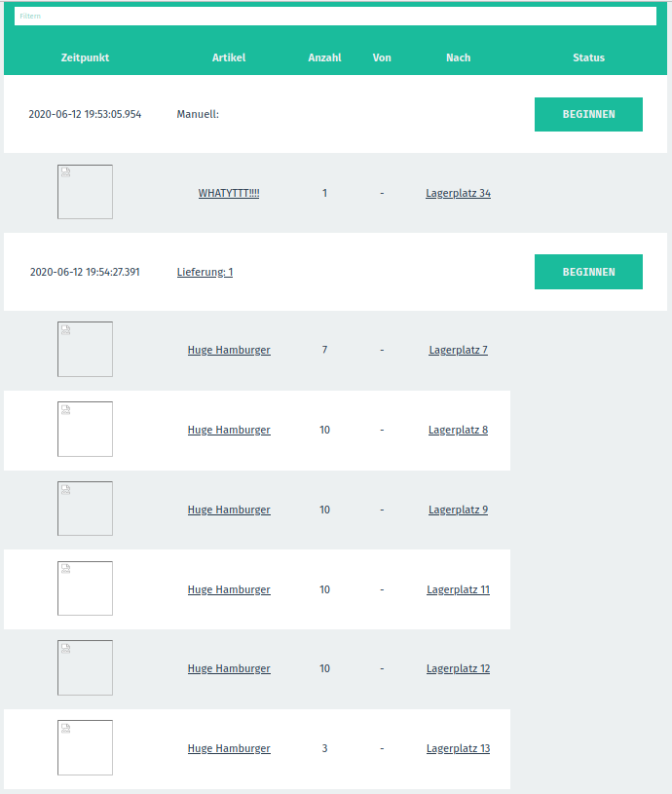Click the WHATYTTT!!!! article thumbnail image
This screenshot has height=794, width=672.
pyautogui.click(x=85, y=192)
